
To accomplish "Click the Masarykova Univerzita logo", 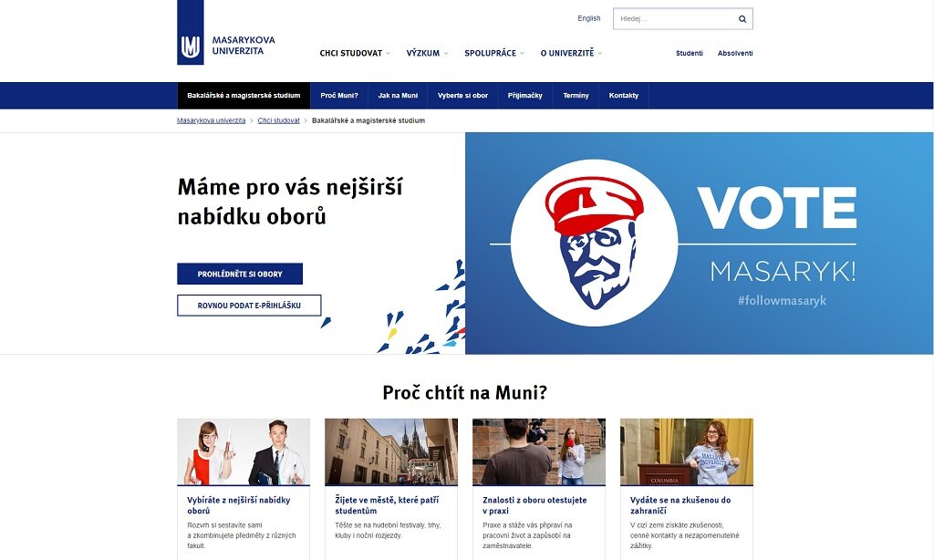I will coord(226,33).
